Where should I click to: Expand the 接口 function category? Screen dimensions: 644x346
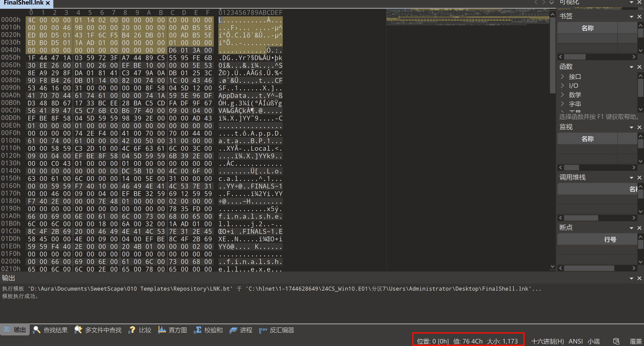click(x=562, y=76)
